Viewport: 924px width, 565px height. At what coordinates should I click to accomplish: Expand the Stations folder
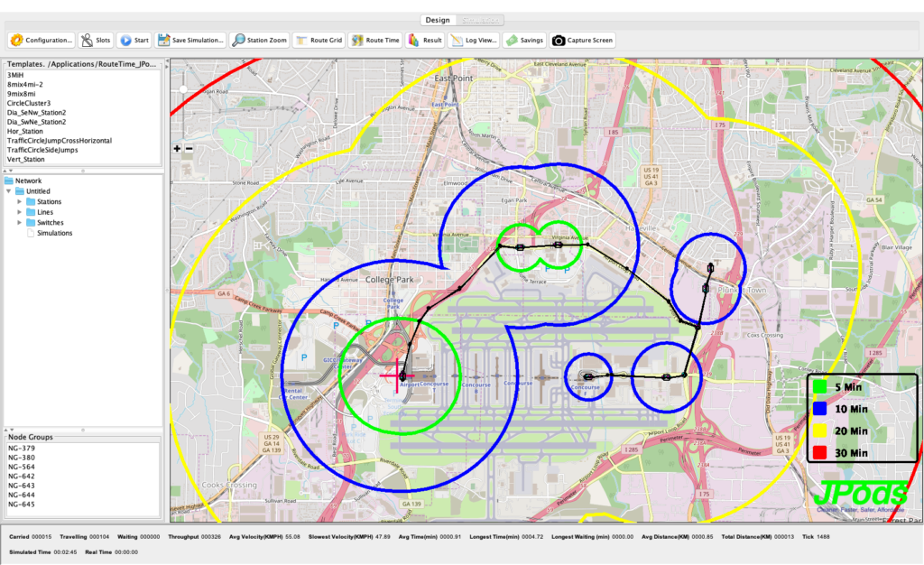coord(20,201)
